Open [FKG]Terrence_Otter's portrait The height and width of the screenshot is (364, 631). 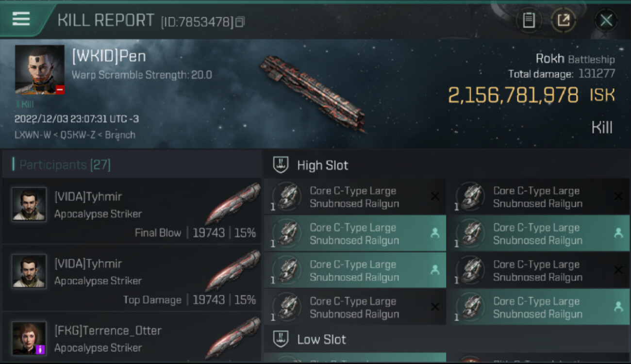tap(30, 338)
